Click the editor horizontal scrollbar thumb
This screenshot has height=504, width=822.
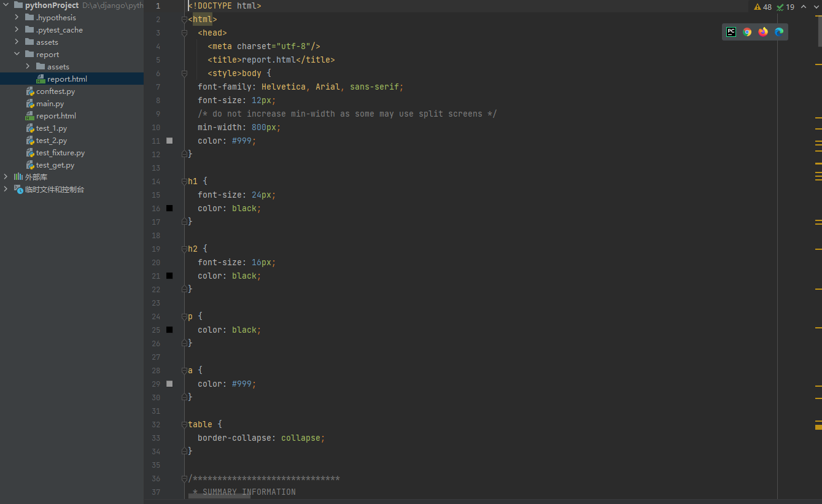click(219, 495)
